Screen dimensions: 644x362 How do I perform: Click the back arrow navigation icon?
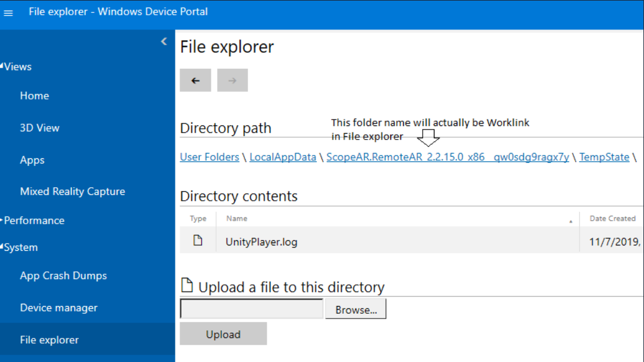[195, 80]
